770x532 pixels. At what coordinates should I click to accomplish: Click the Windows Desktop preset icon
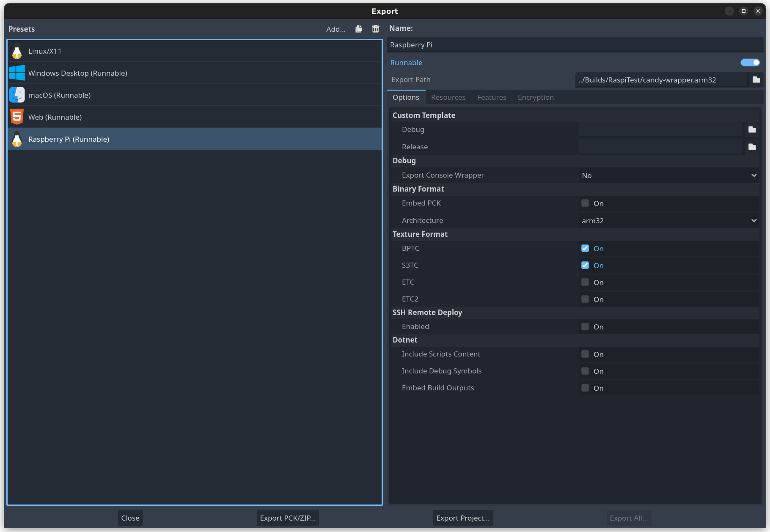(16, 73)
